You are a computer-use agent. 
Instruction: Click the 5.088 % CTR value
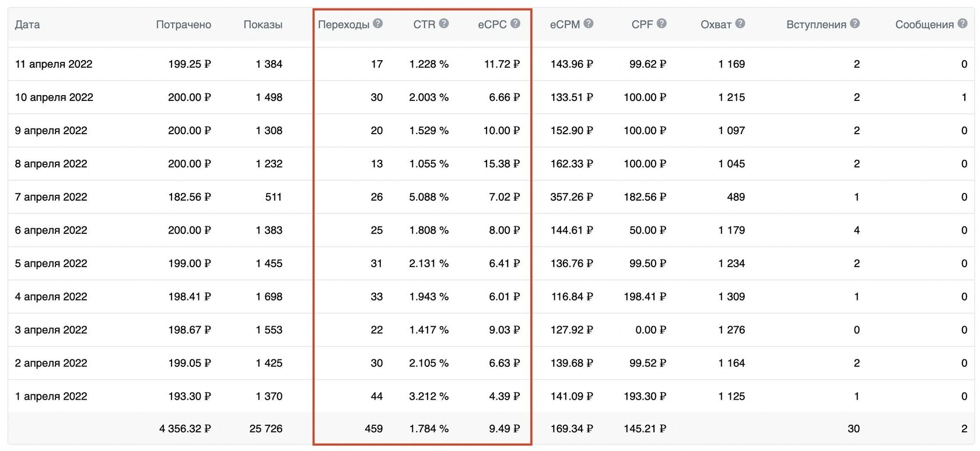(429, 197)
